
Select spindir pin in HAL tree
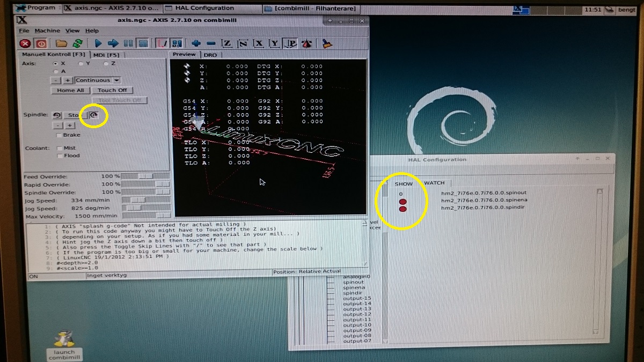tap(352, 293)
